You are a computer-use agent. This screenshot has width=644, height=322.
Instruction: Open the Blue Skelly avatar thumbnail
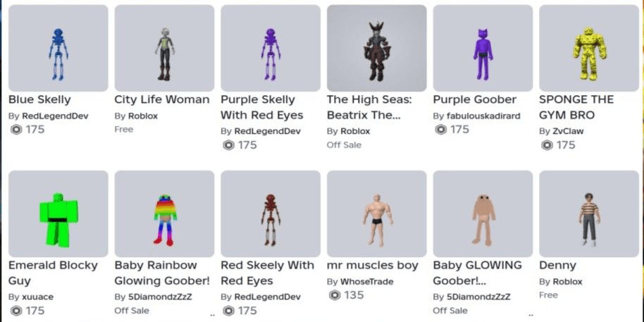(58, 48)
